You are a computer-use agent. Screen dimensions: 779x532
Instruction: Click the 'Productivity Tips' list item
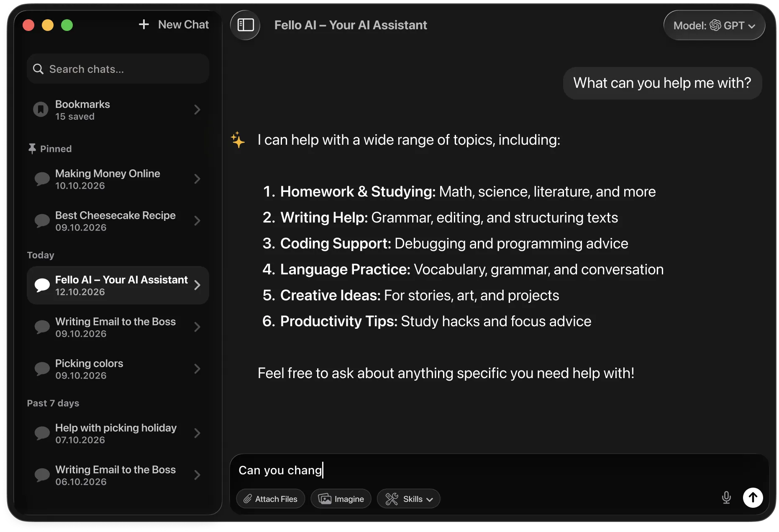427,321
